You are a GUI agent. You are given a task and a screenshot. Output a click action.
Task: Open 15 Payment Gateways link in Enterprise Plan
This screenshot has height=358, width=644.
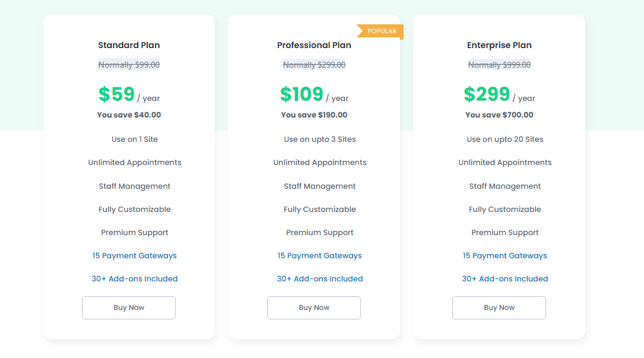click(x=505, y=256)
